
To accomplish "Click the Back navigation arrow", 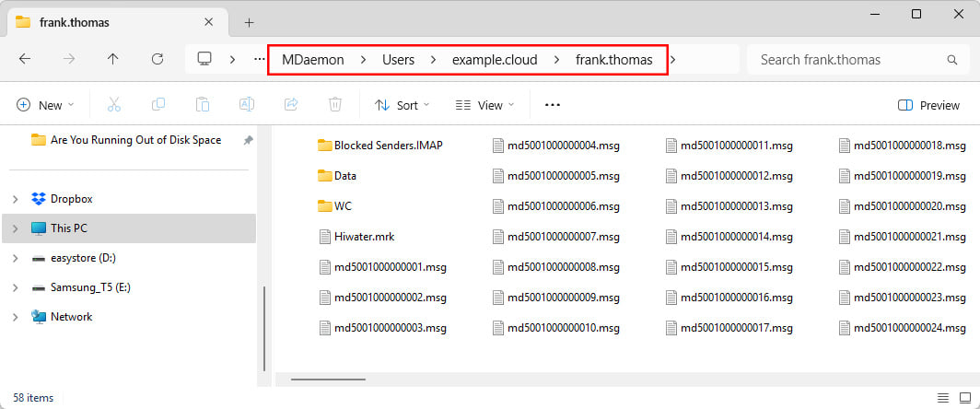I will tap(24, 59).
